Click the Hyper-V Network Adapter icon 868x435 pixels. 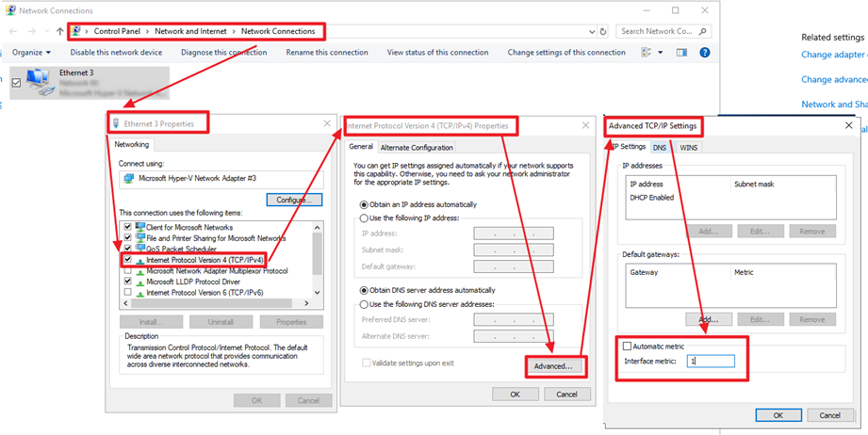(x=129, y=179)
